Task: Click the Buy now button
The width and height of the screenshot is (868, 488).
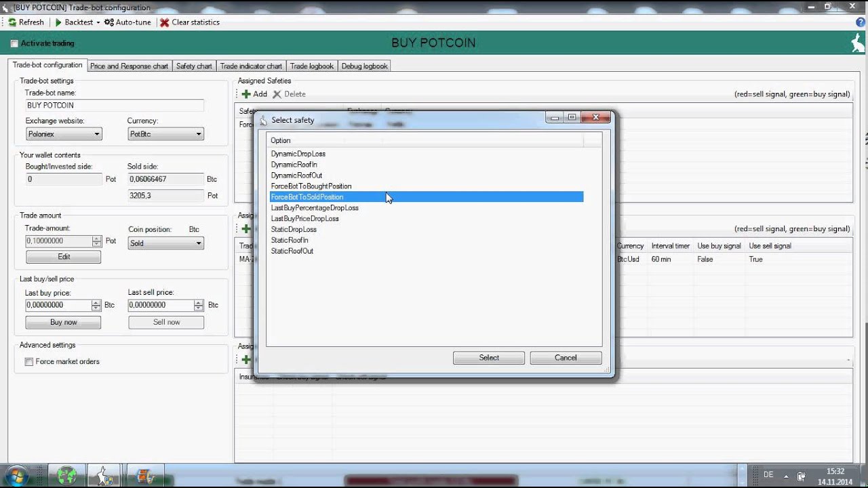Action: click(64, 322)
